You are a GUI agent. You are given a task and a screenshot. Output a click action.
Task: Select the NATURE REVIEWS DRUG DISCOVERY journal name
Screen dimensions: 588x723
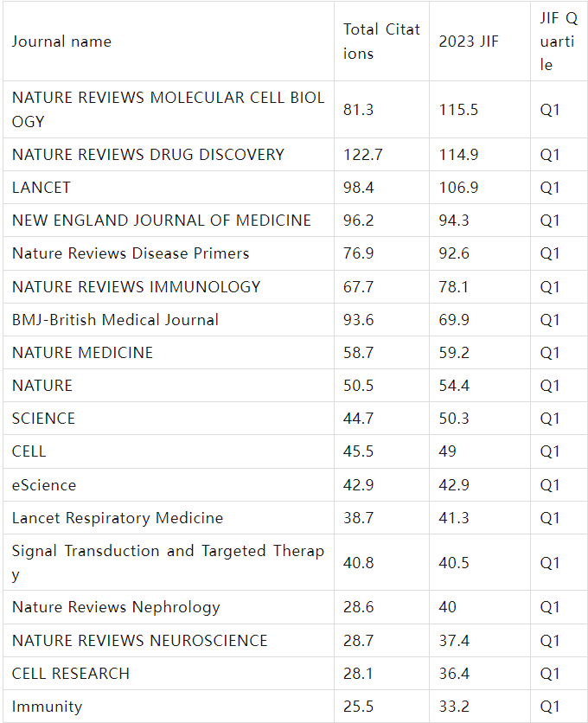click(x=148, y=155)
